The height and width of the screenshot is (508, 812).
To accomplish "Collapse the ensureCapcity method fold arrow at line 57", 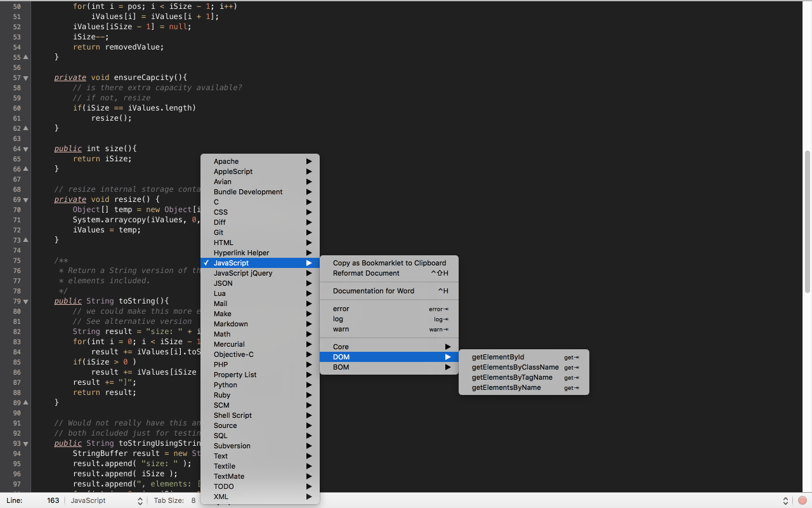I will (25, 77).
